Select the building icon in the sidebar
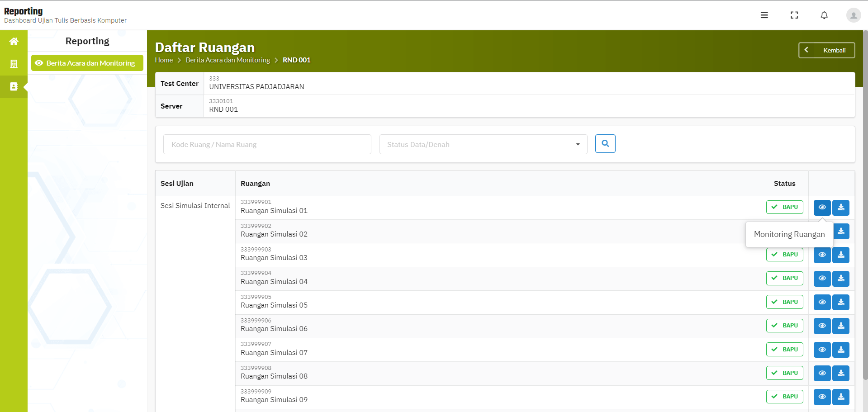 (x=14, y=64)
